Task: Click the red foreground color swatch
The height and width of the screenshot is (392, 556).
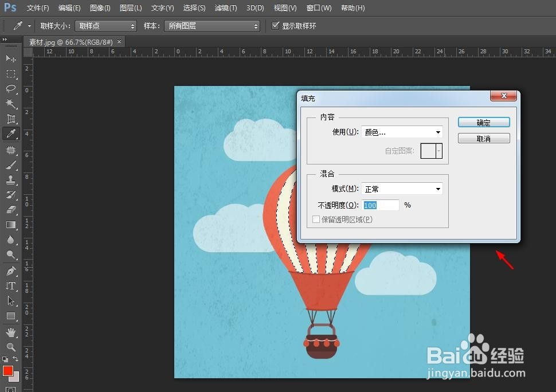Action: (8, 371)
